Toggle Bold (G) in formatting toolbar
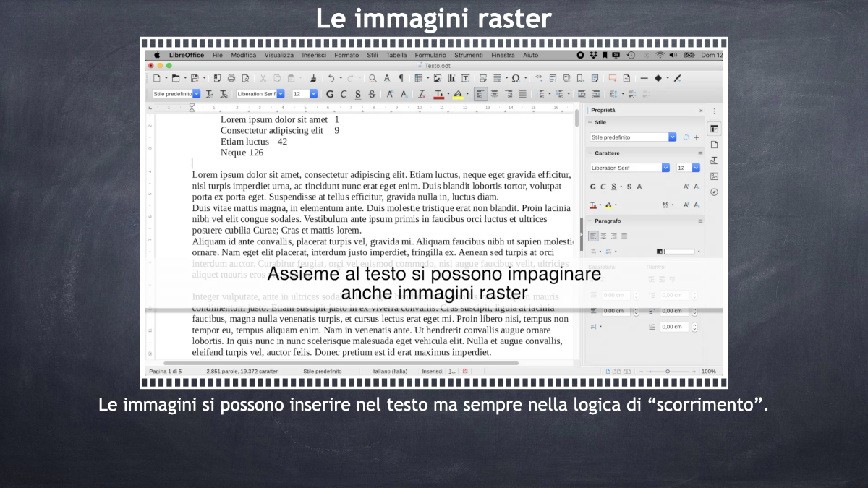 pos(330,94)
